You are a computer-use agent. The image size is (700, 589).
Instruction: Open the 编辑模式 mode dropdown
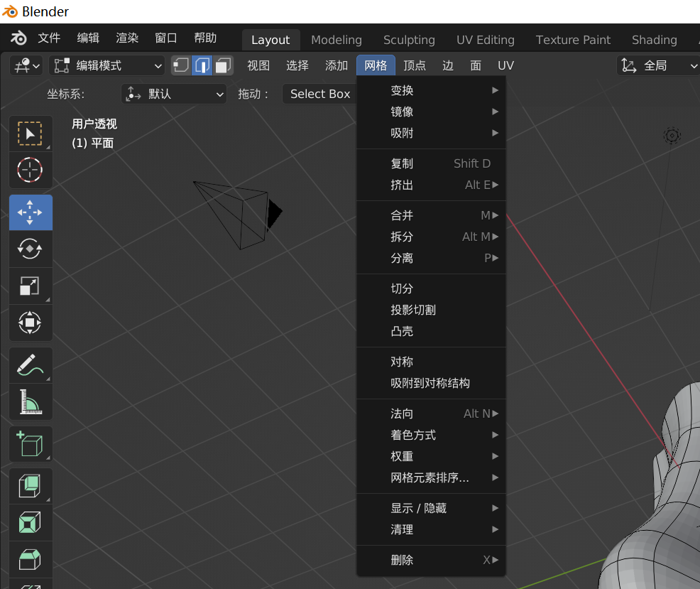108,65
